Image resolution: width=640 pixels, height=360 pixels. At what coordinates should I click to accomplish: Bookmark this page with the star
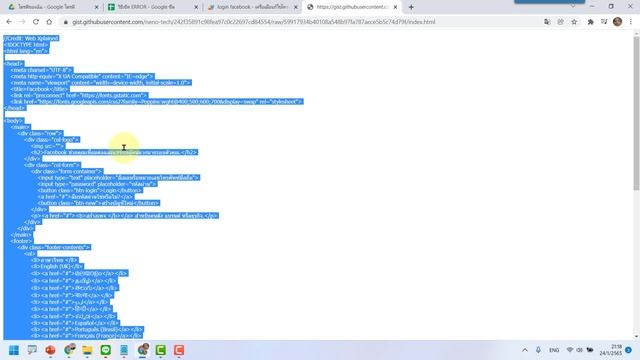(574, 22)
